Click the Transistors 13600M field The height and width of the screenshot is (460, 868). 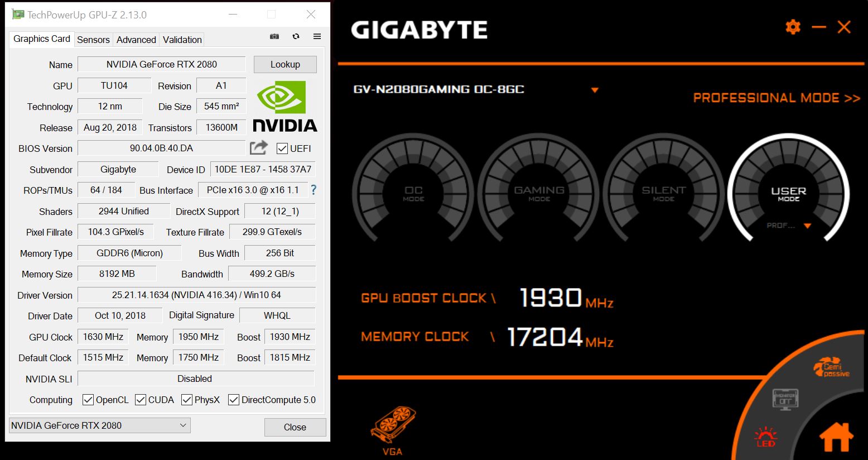(221, 127)
